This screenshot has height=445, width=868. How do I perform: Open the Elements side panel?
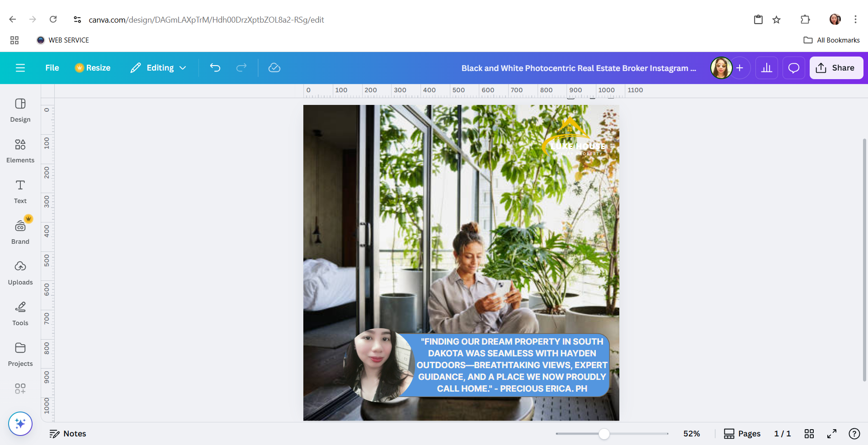pos(20,151)
